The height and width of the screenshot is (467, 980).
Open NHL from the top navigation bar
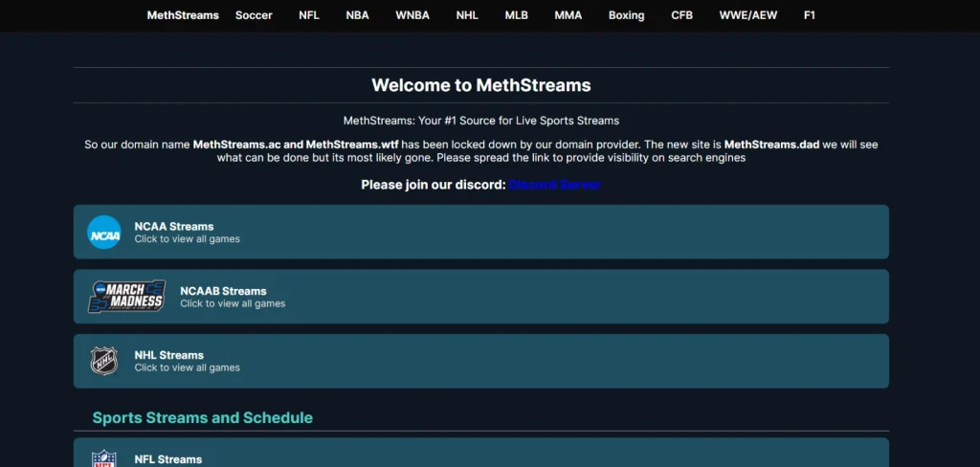[467, 15]
